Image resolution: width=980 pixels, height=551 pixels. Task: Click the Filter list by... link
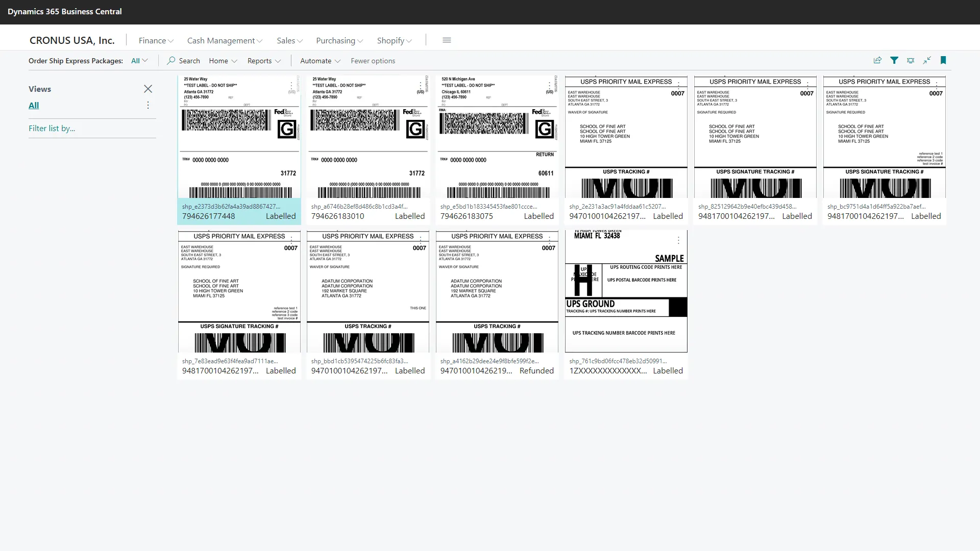click(52, 129)
